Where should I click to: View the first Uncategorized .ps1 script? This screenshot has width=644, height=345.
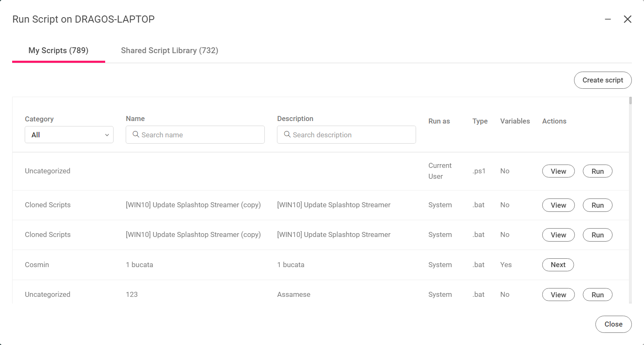pyautogui.click(x=558, y=171)
